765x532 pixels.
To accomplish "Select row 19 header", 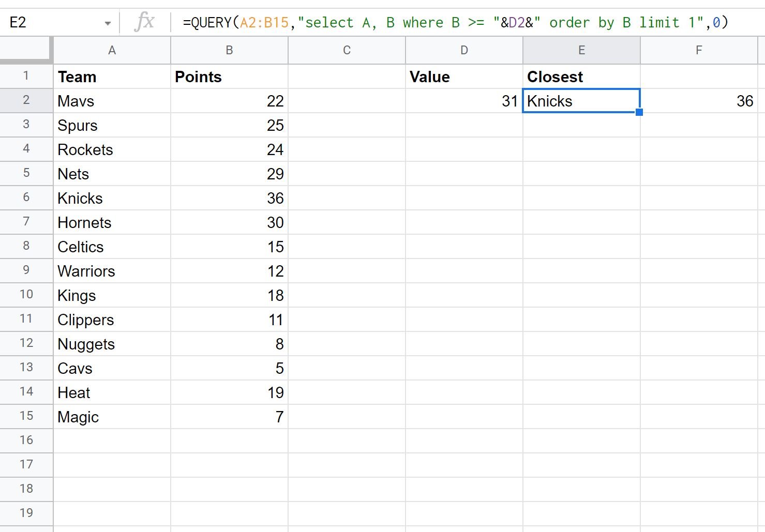I will (26, 513).
